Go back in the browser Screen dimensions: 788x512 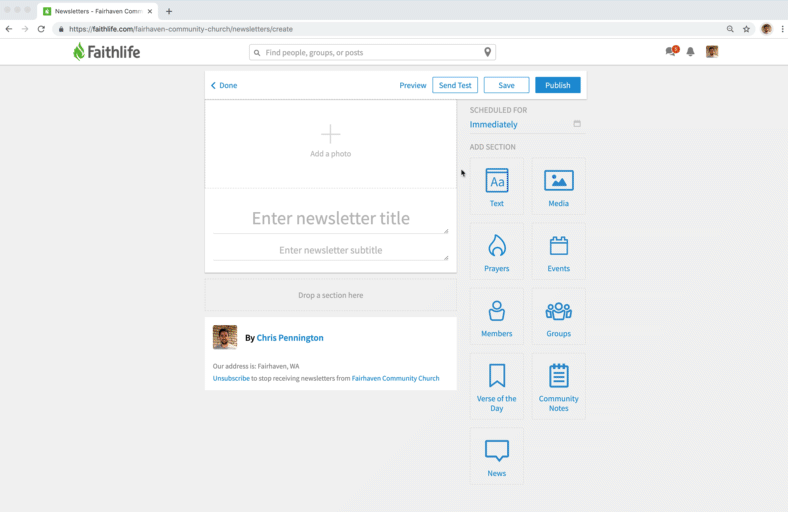9,29
